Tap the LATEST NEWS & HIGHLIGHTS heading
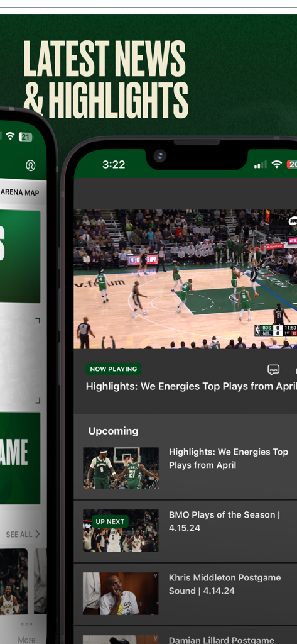297x644 pixels. tap(106, 79)
